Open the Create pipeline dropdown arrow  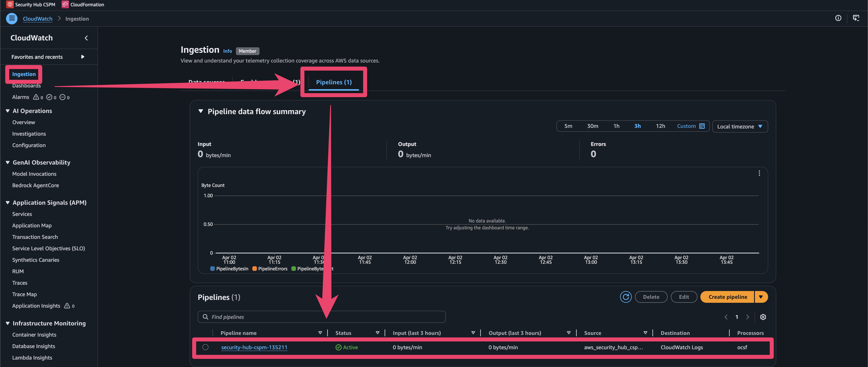[x=761, y=297]
